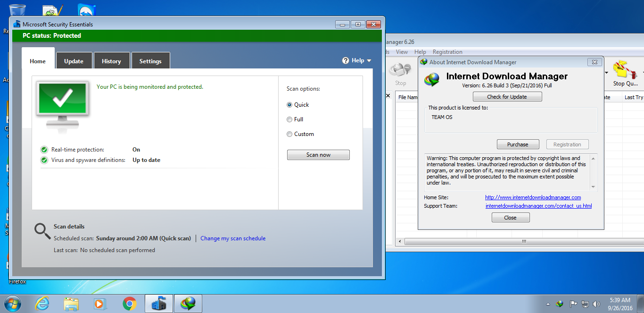644x313 pixels.
Task: Launch Google Chrome from the taskbar
Action: click(x=130, y=304)
